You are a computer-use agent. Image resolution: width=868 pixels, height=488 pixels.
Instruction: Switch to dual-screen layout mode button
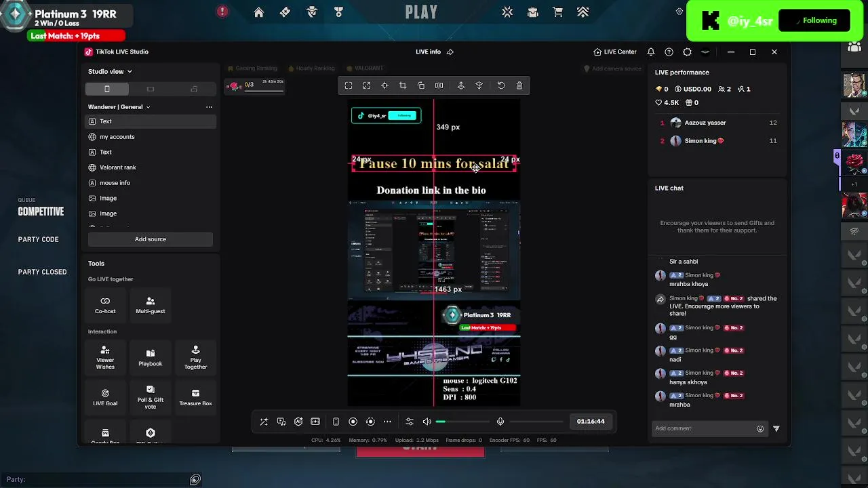[x=194, y=89]
